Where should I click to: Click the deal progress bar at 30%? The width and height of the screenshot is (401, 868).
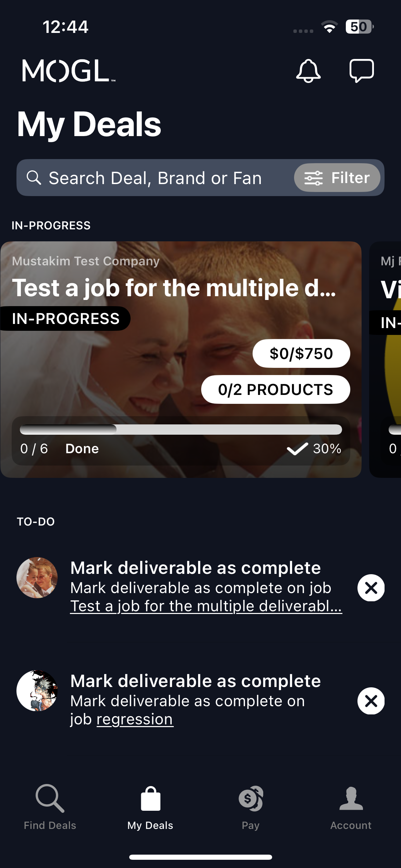tap(181, 430)
